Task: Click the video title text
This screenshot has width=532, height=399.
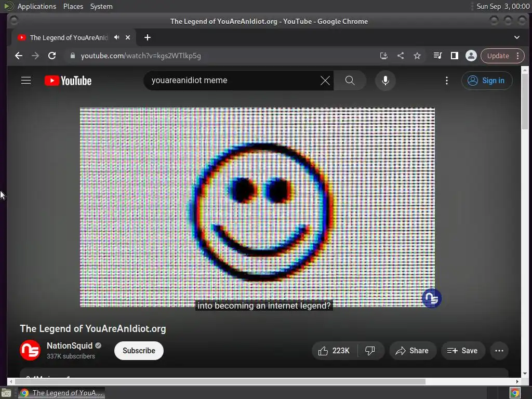Action: point(93,328)
